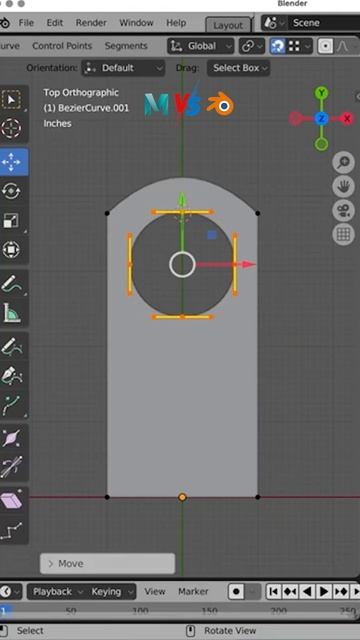
Task: Click frame 100 on the timeline ruler
Action: pos(140,611)
